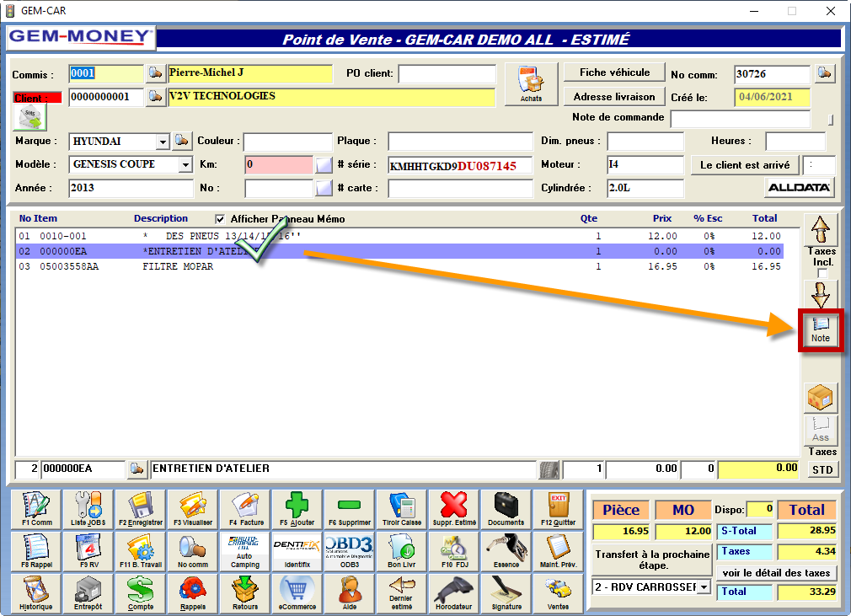Click voir le détail des taxes

pos(776,573)
